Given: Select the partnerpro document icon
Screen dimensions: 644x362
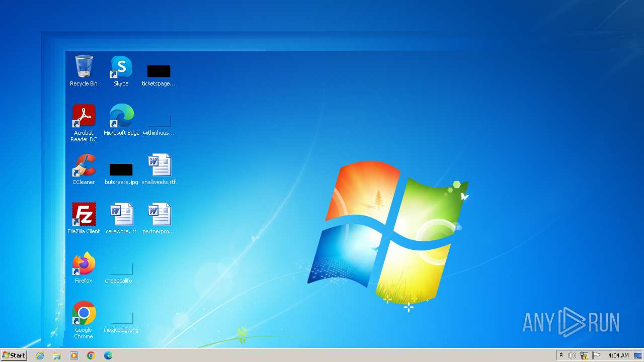Looking at the screenshot, I should tap(158, 219).
